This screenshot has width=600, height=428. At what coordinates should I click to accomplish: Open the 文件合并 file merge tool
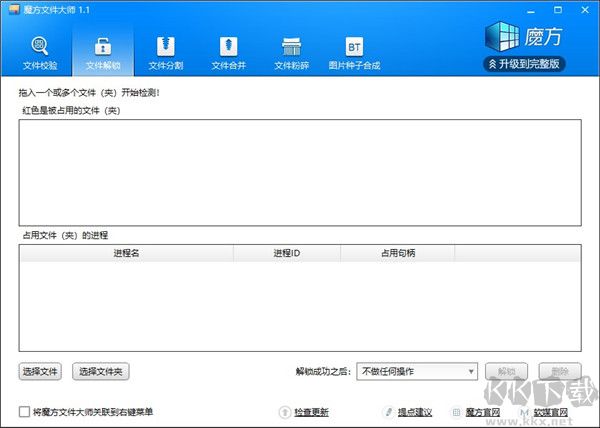(229, 52)
